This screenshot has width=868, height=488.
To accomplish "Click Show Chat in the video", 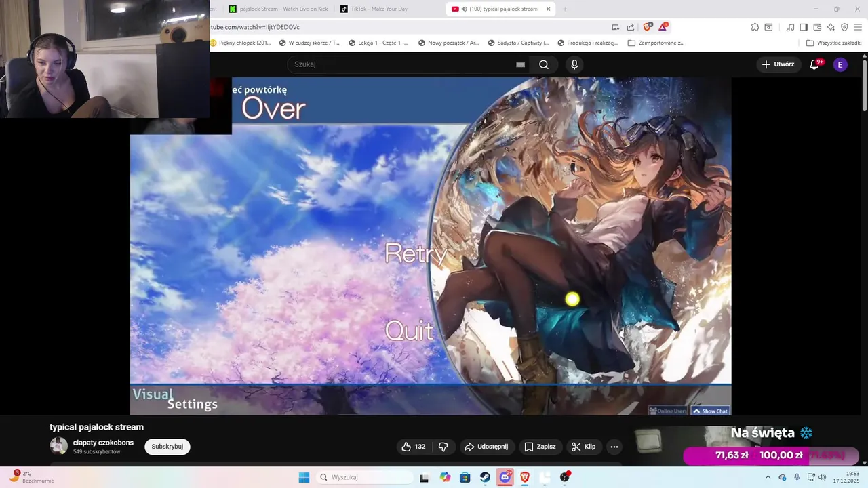I will tap(710, 411).
